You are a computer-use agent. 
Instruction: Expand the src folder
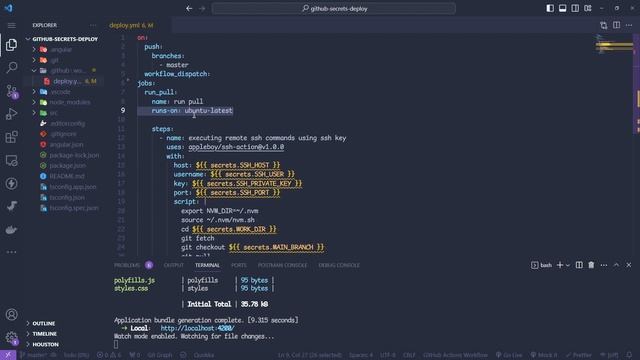53,113
